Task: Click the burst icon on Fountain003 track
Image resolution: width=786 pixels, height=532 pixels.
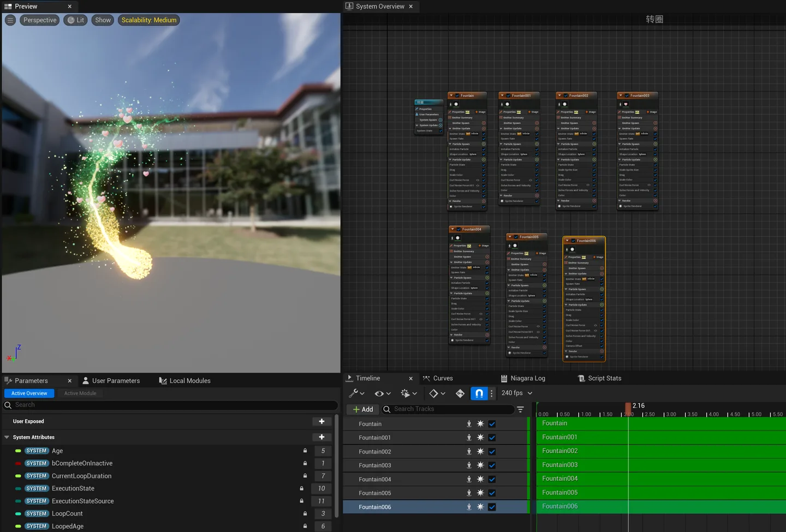Action: (x=480, y=465)
